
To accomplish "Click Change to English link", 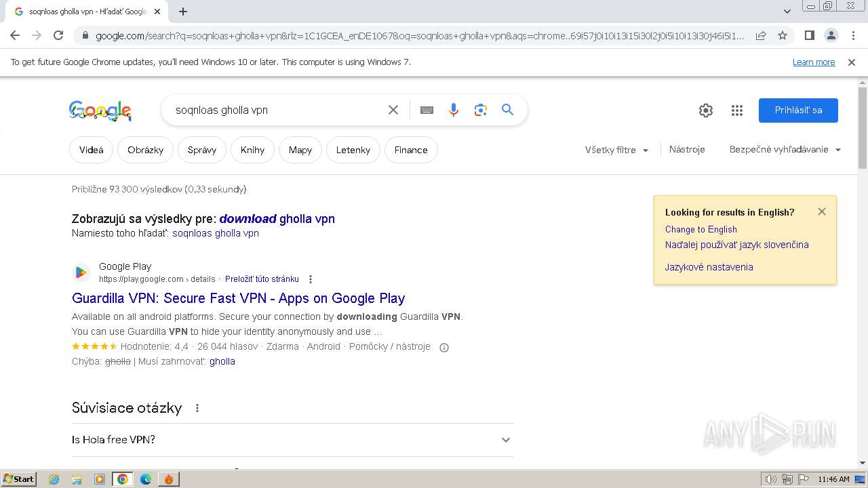I will click(x=701, y=230).
